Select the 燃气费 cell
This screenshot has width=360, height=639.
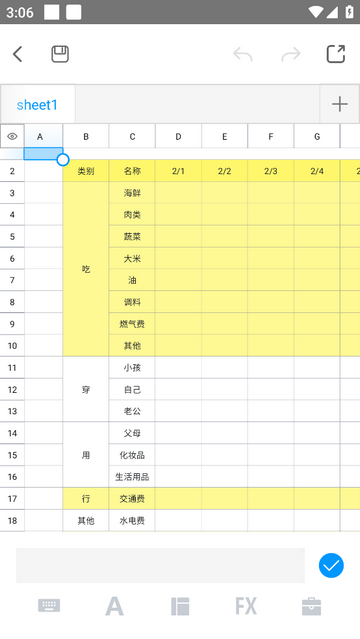(132, 324)
